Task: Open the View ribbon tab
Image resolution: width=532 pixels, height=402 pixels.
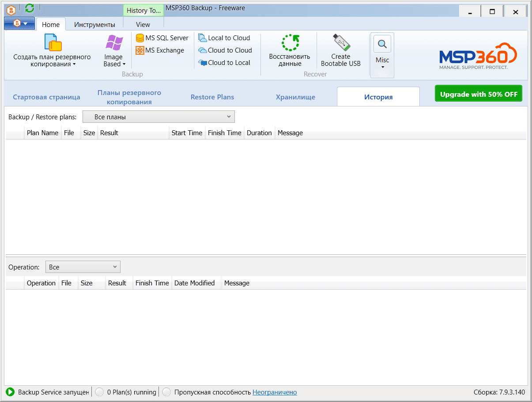Action: 143,24
